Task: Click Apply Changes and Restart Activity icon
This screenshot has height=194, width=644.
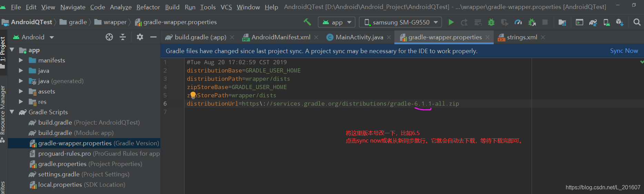Action: pyautogui.click(x=464, y=22)
